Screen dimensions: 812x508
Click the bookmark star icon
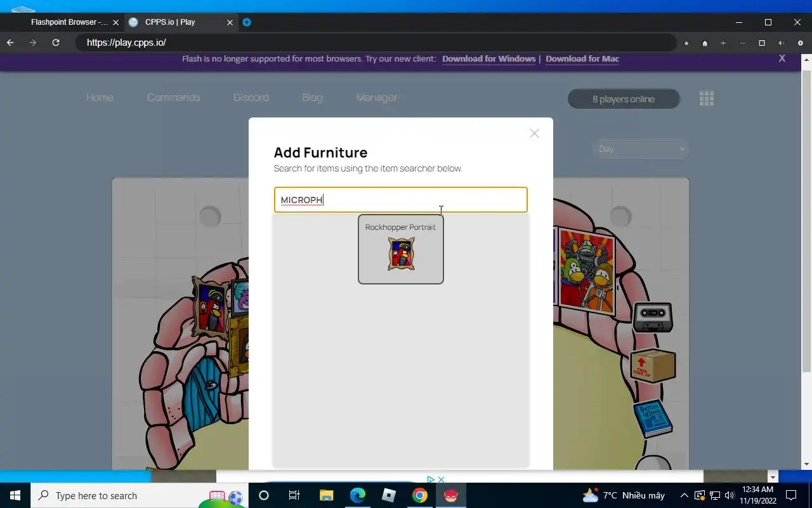(686, 43)
